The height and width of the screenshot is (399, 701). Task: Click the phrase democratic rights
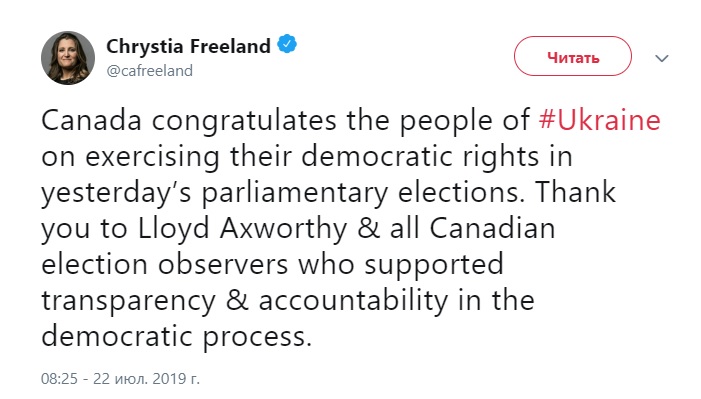click(420, 157)
